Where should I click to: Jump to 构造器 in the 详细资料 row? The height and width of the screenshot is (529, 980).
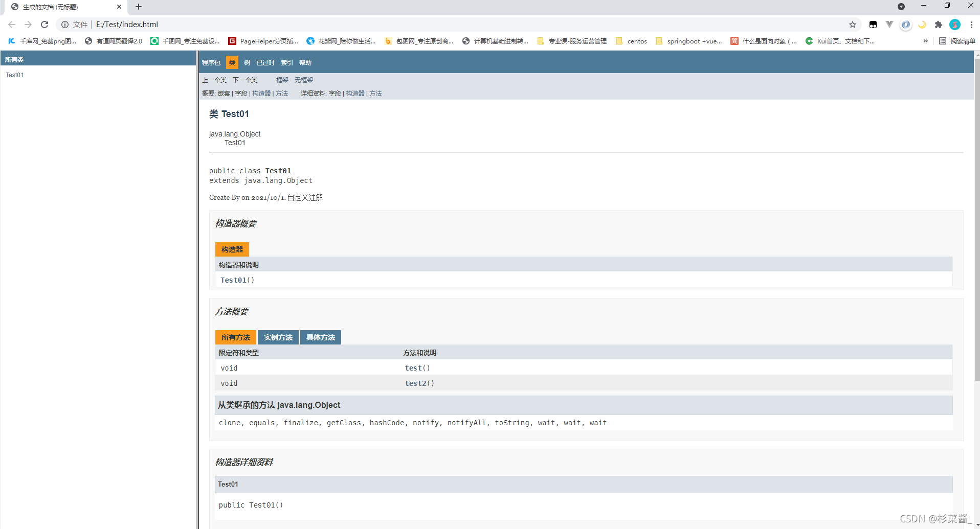point(355,94)
